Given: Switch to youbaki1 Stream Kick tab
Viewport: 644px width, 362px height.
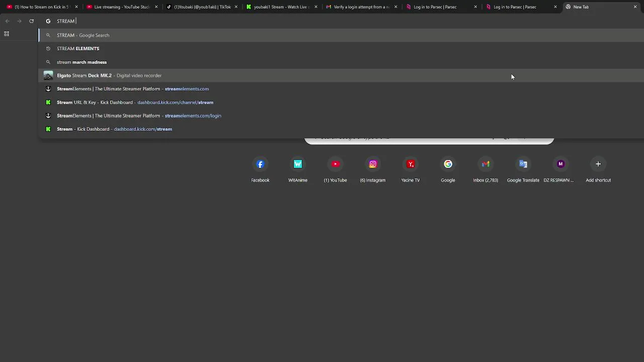Looking at the screenshot, I should click(x=281, y=7).
